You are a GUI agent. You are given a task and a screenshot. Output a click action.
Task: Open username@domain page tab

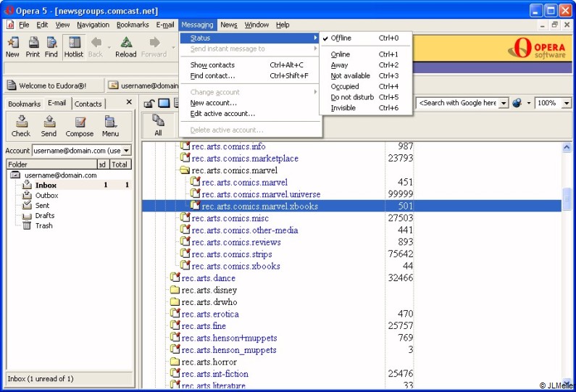point(143,86)
